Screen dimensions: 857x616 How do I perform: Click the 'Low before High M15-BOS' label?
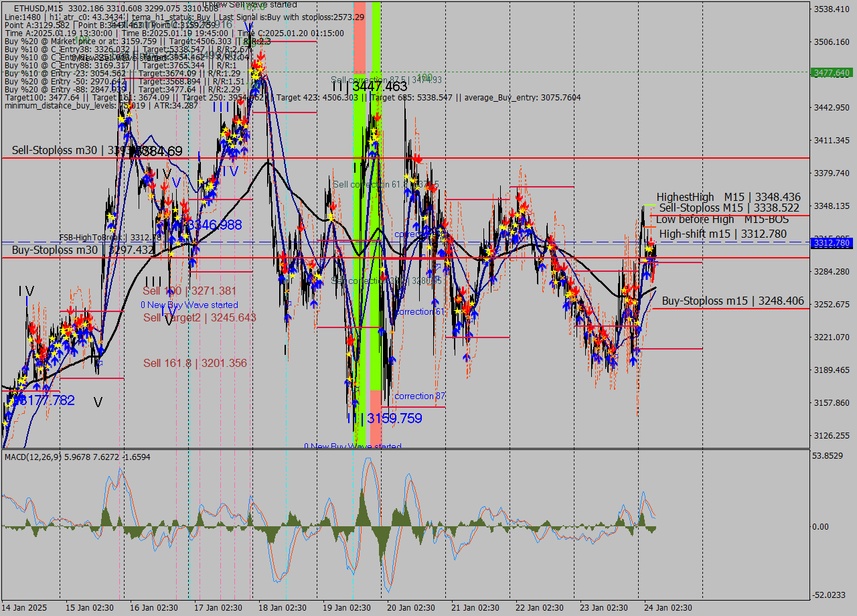point(722,220)
